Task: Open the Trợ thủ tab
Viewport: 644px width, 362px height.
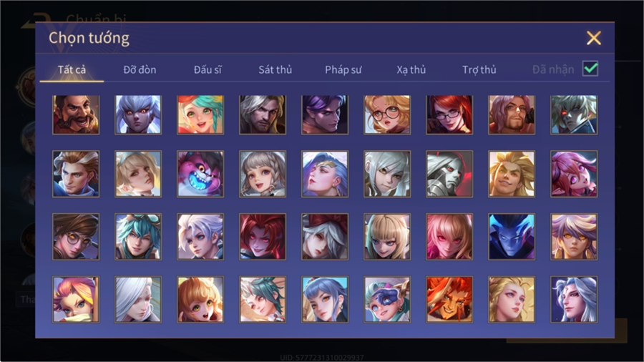Action: click(x=479, y=70)
